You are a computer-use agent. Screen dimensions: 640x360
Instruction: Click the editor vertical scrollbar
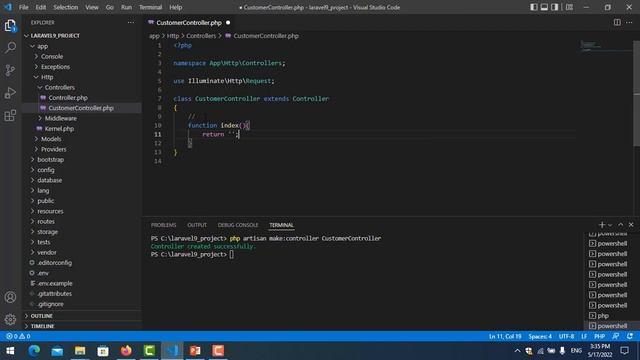click(636, 93)
